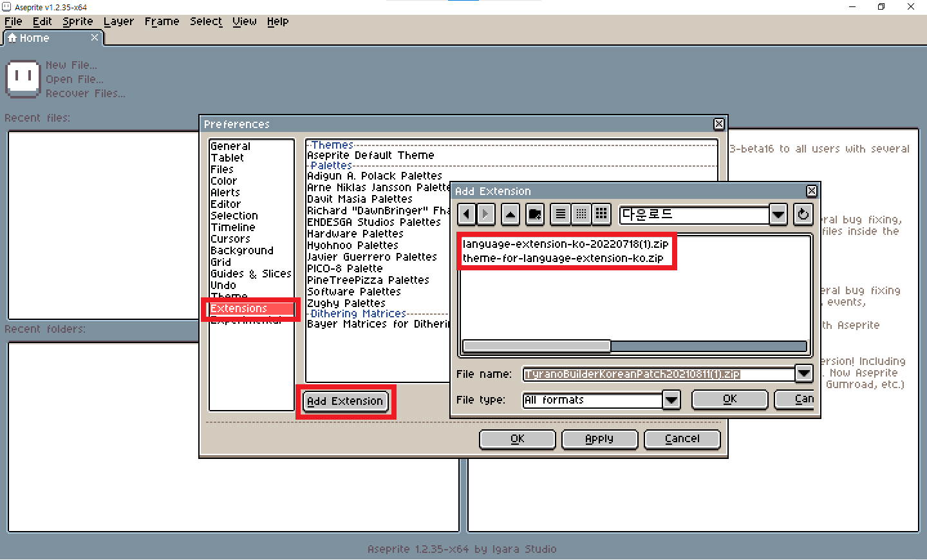The height and width of the screenshot is (560, 927).
Task: Select Zughy Palettes extension
Action: click(x=346, y=303)
